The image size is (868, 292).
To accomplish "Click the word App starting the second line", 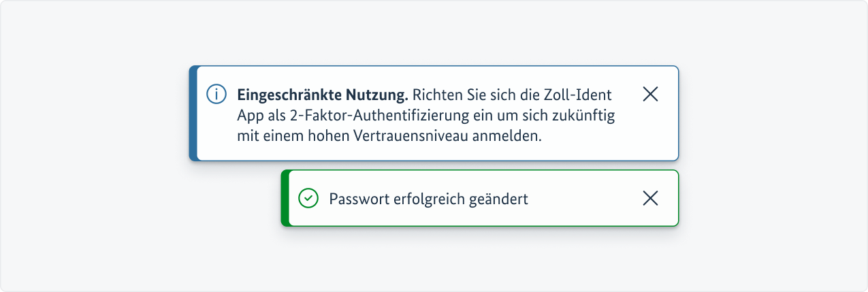I will 250,115.
